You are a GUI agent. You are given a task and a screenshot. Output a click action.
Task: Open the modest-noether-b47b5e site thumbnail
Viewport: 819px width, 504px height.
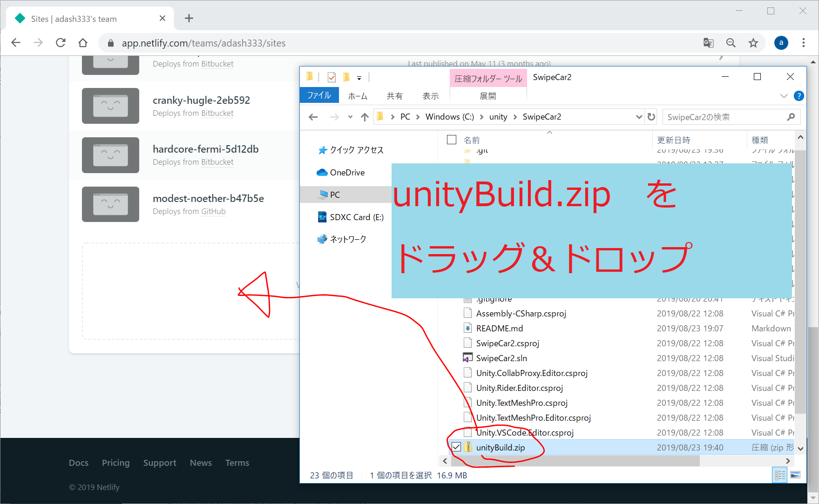click(x=110, y=204)
